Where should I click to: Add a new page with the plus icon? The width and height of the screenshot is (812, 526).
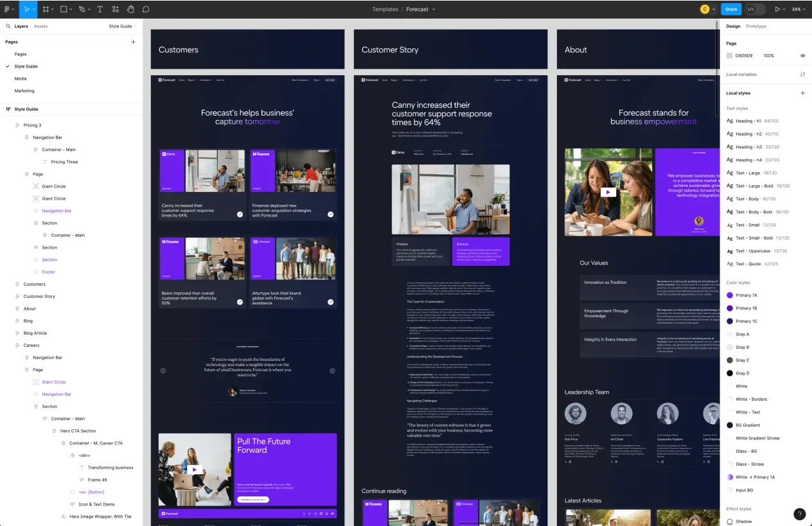(x=134, y=42)
